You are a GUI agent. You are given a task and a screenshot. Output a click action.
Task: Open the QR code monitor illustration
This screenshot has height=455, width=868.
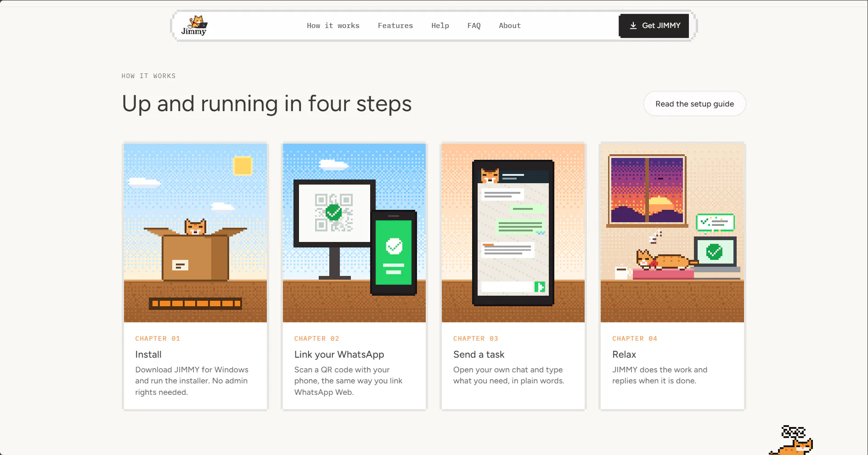coord(354,233)
